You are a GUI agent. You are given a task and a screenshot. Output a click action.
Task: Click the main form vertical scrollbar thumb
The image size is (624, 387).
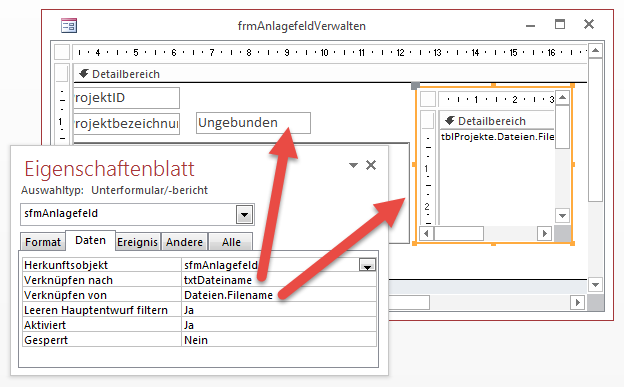pyautogui.click(x=595, y=130)
